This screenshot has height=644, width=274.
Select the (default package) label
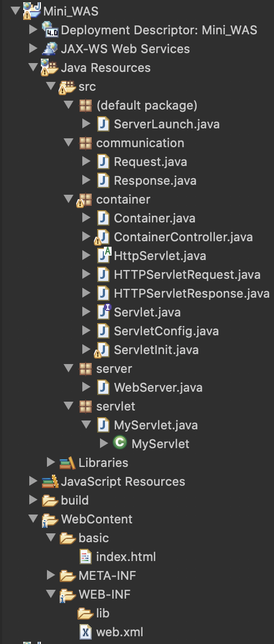click(x=147, y=106)
